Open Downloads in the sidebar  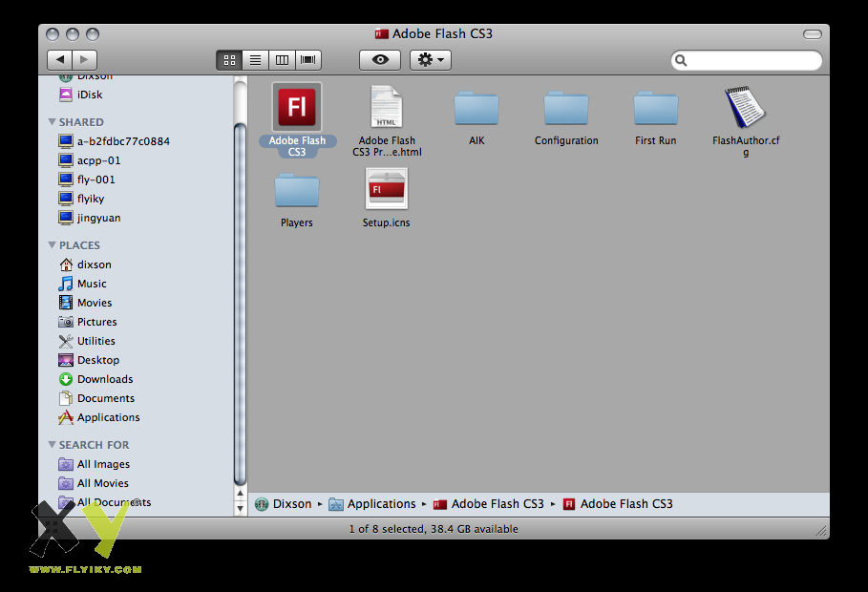[x=95, y=379]
